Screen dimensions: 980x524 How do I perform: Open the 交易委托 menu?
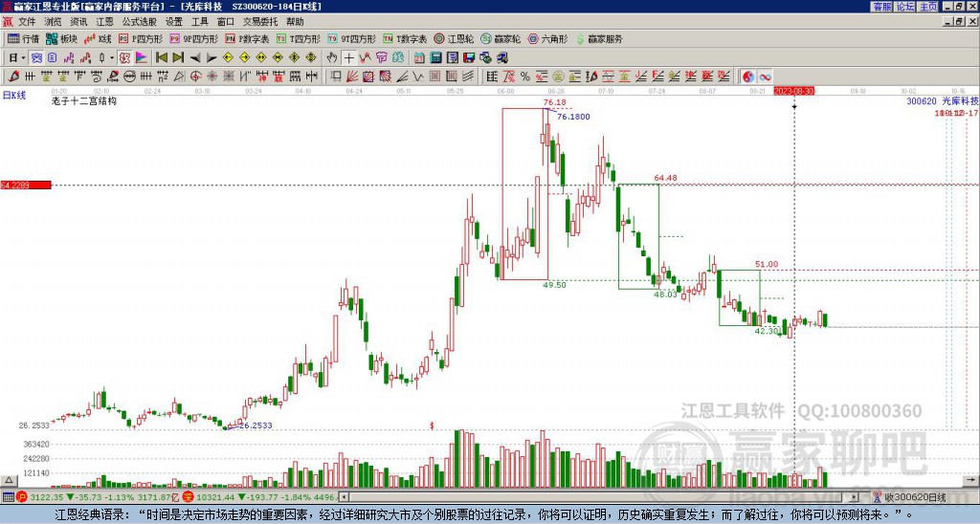(x=260, y=22)
